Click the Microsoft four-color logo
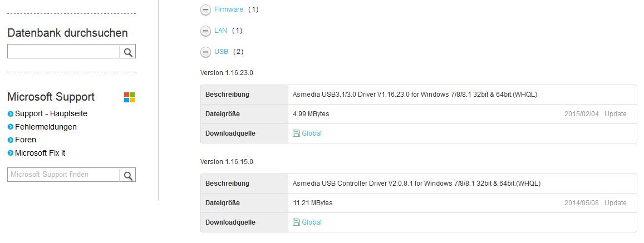 (x=129, y=97)
